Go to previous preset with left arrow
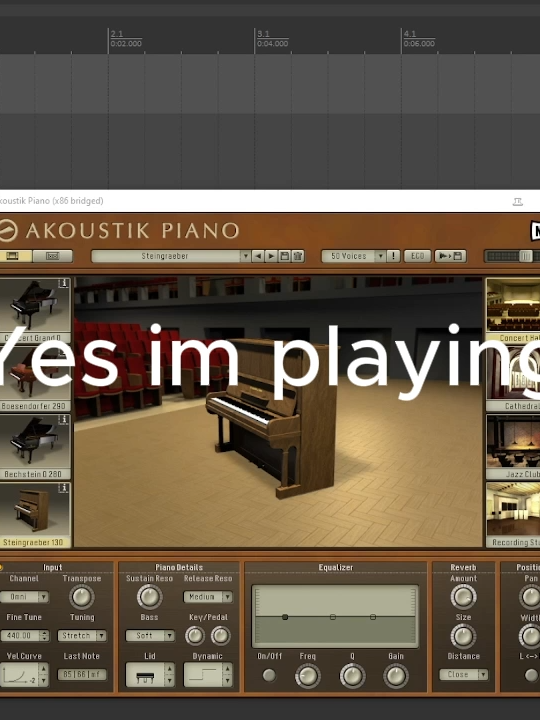 (258, 256)
